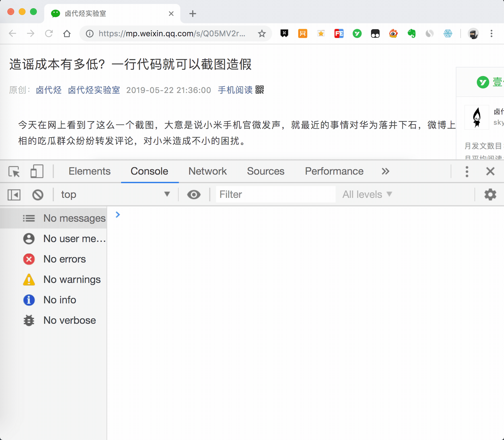Click the QR code icon

(260, 90)
